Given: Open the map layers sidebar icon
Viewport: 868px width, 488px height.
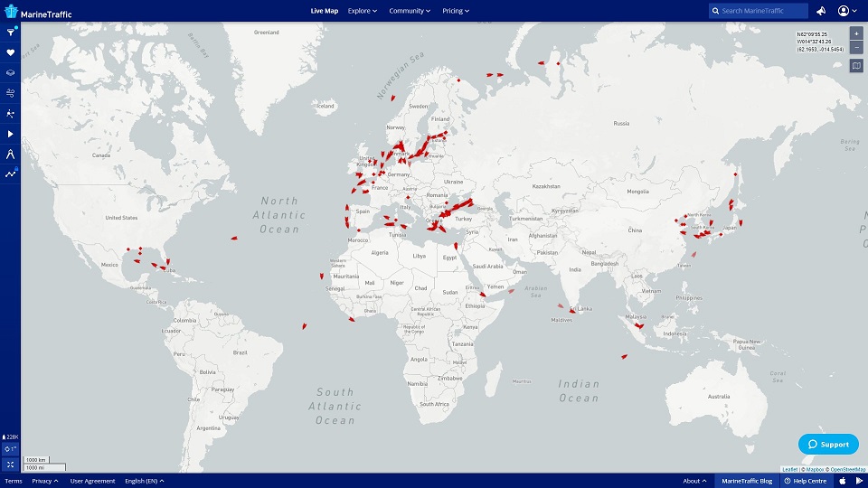Looking at the screenshot, I should point(10,72).
